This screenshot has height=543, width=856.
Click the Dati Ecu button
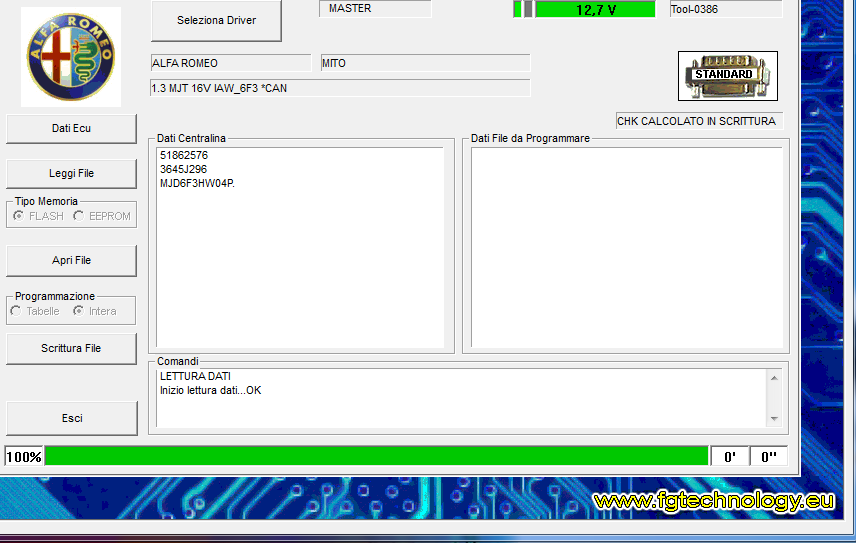coord(72,128)
